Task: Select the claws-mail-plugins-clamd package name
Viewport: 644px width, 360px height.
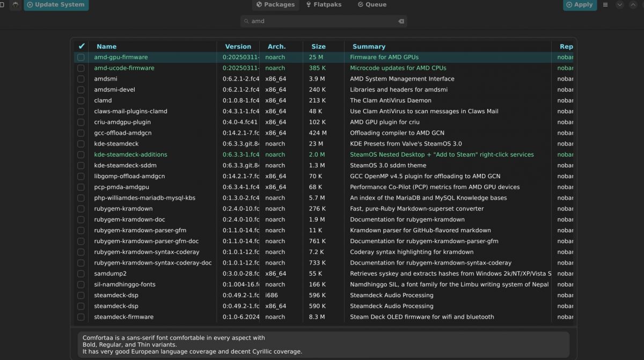Action: click(130, 111)
